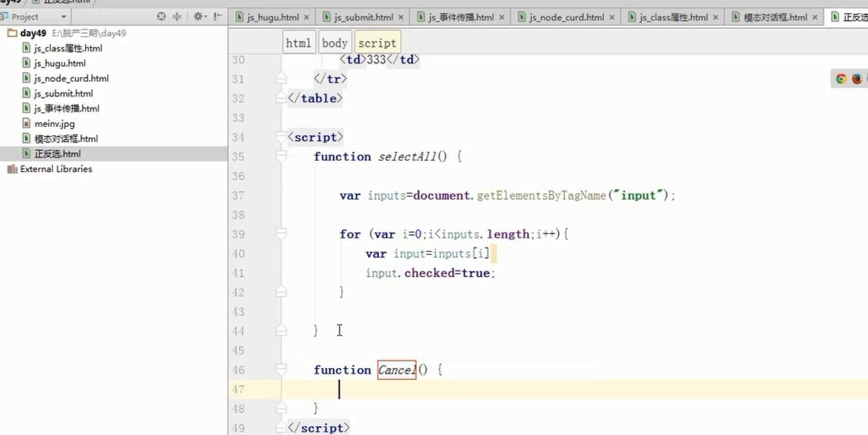Collapse the tr closing tag fold on line 31
The width and height of the screenshot is (868, 435).
281,79
